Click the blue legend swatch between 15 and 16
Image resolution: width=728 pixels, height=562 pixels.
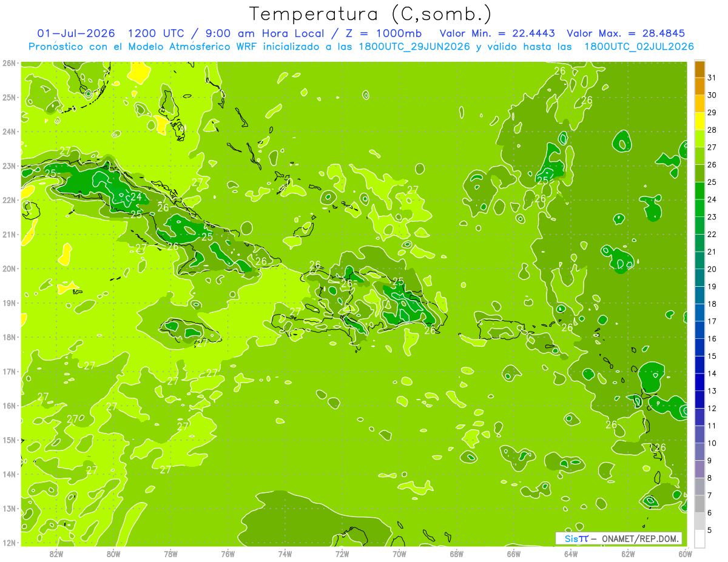pos(699,347)
